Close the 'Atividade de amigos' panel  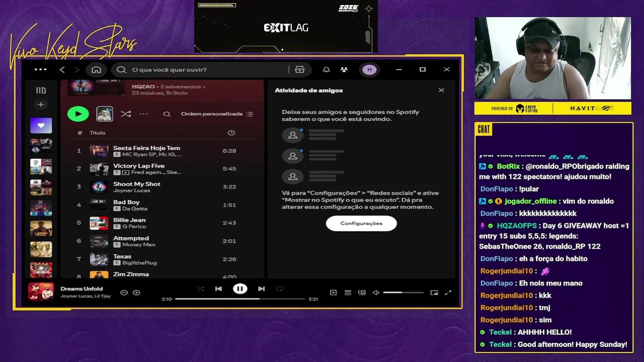(441, 90)
